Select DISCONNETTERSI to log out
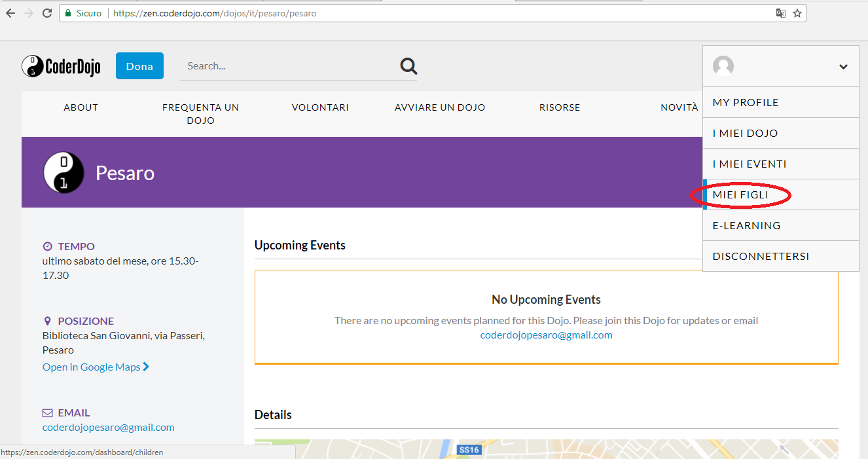Screen dimensions: 868x459 [780, 256]
